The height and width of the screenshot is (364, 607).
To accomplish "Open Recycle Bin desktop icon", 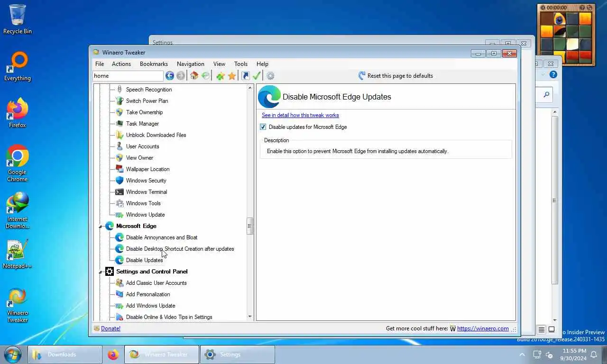I will 18,19.
